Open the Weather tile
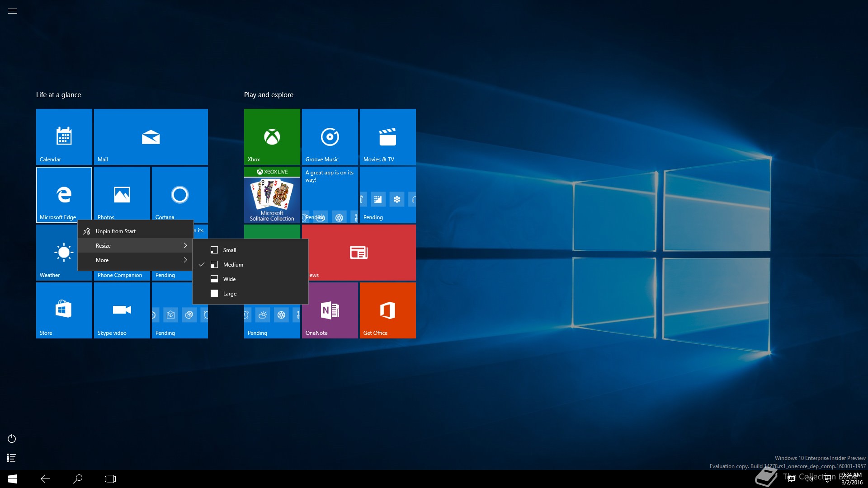 tap(57, 253)
